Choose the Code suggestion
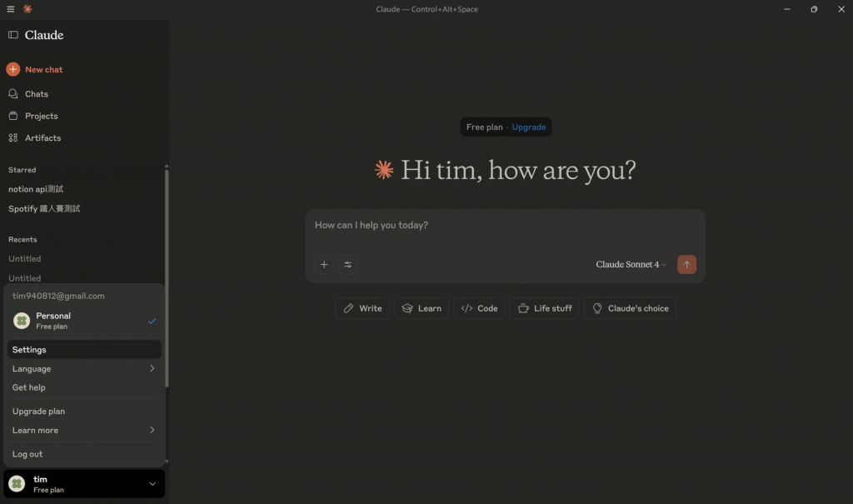Viewport: 853px width, 504px height. point(479,308)
